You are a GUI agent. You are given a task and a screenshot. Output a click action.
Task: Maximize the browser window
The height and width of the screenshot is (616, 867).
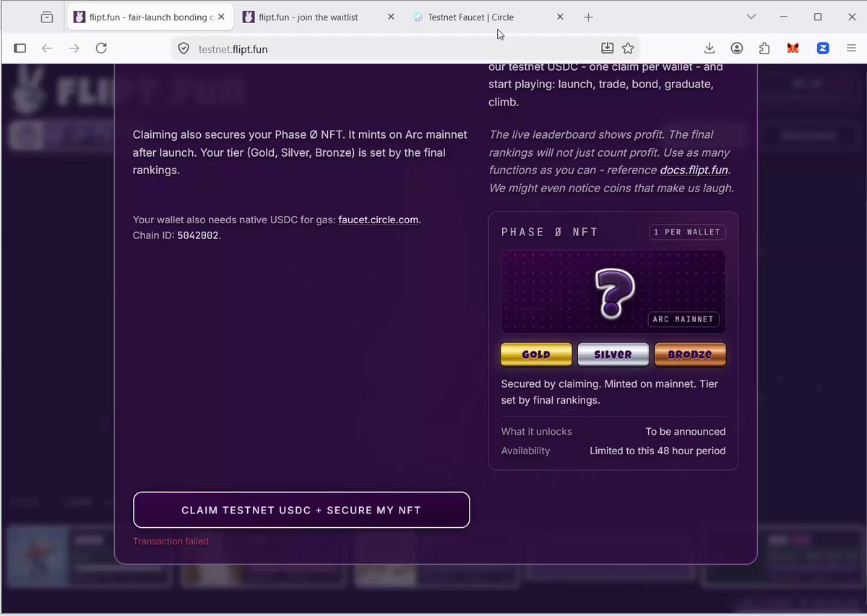click(818, 17)
